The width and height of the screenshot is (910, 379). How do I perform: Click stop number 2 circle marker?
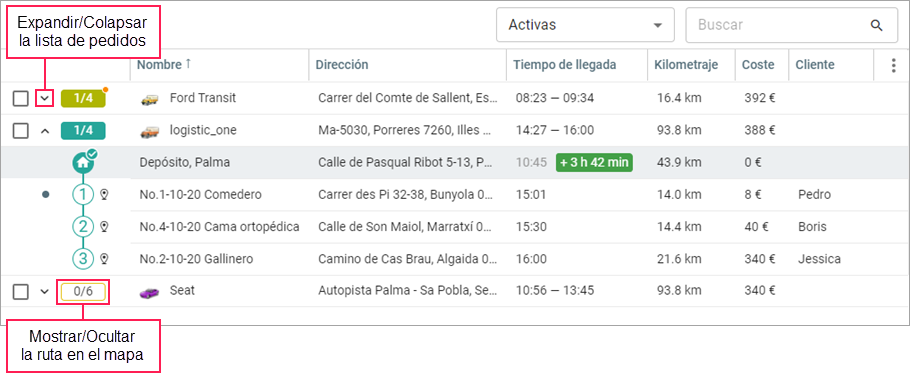[x=84, y=226]
